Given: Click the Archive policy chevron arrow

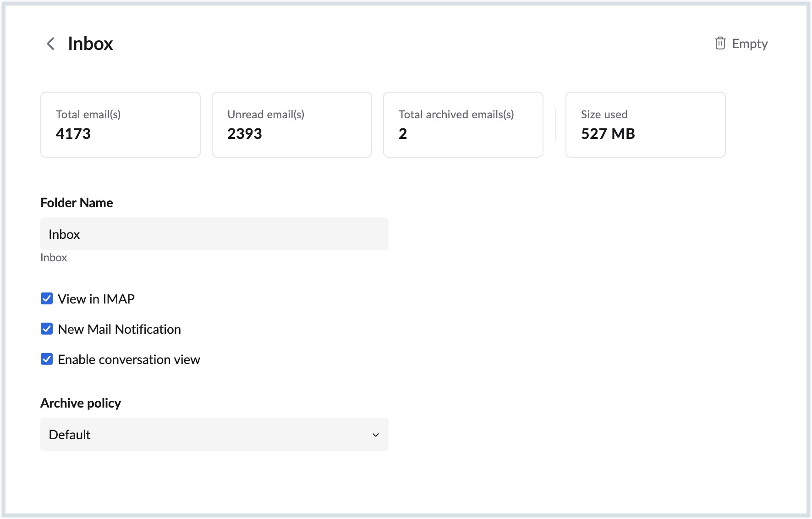Looking at the screenshot, I should (376, 435).
